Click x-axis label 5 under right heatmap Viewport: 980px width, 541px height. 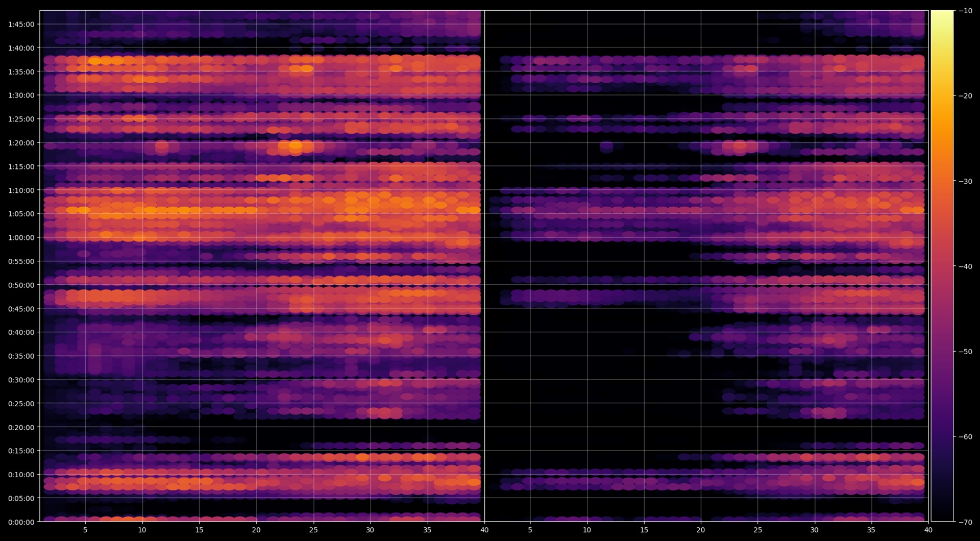click(x=530, y=530)
